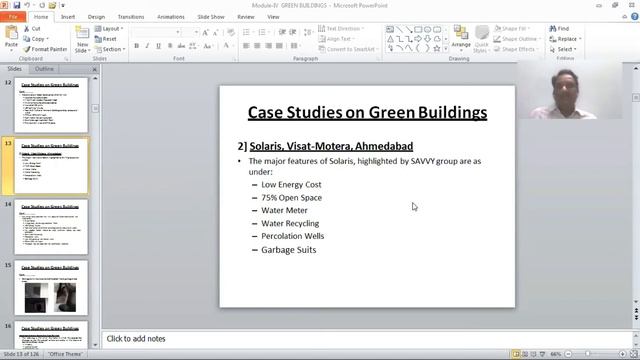Open the File tab
Image resolution: width=640 pixels, height=360 pixels.
tap(13, 17)
